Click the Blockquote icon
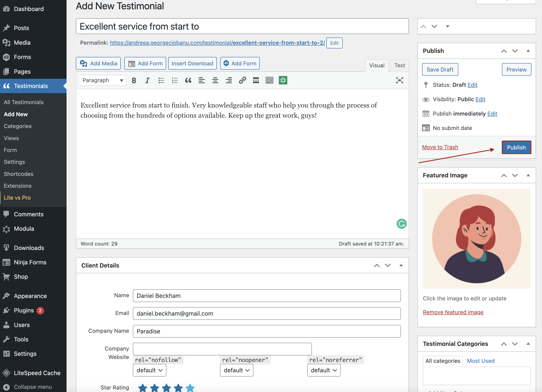542x392 pixels. (188, 80)
